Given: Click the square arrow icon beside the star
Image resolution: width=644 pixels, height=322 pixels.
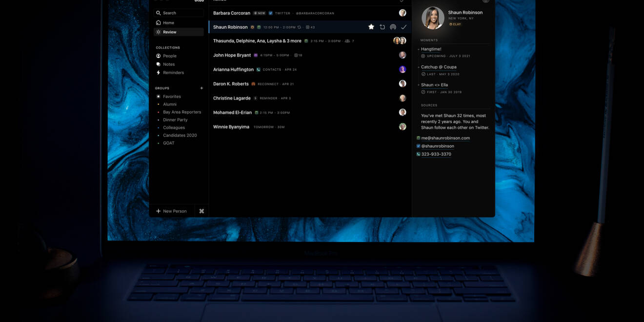Looking at the screenshot, I should pyautogui.click(x=382, y=27).
